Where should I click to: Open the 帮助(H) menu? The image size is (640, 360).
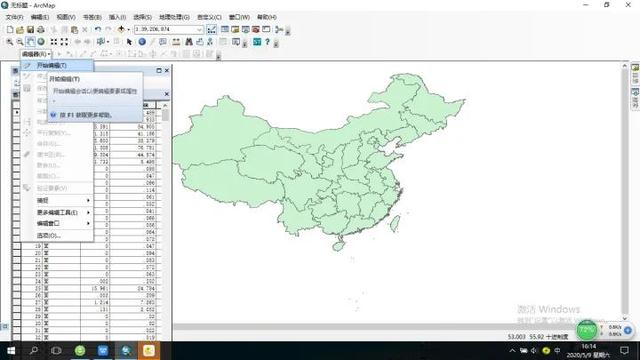pyautogui.click(x=267, y=17)
